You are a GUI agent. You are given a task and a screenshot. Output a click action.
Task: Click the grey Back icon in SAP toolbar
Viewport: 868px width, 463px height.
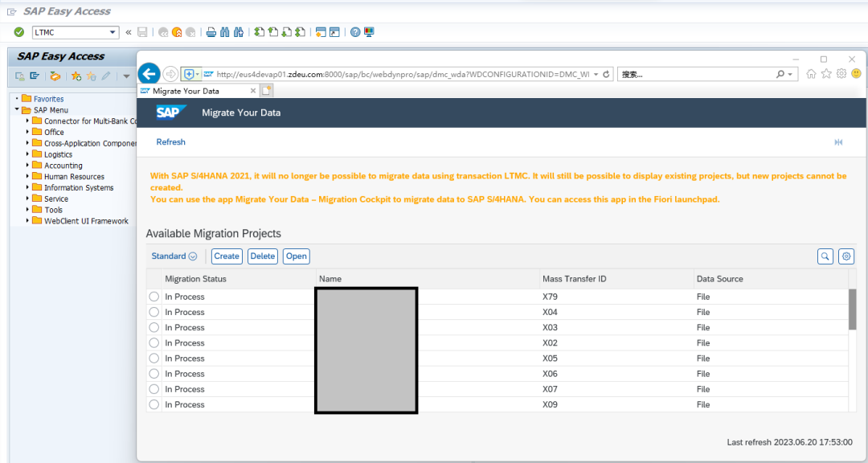click(x=162, y=32)
